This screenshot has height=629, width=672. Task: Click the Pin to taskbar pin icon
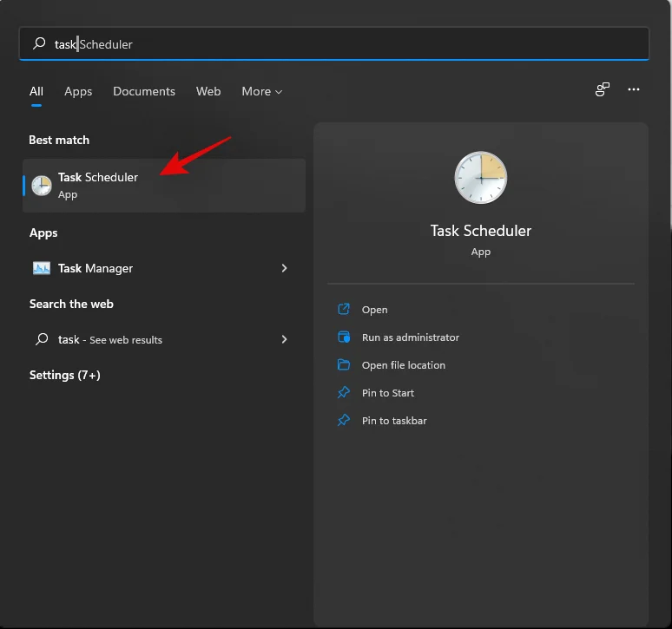344,420
